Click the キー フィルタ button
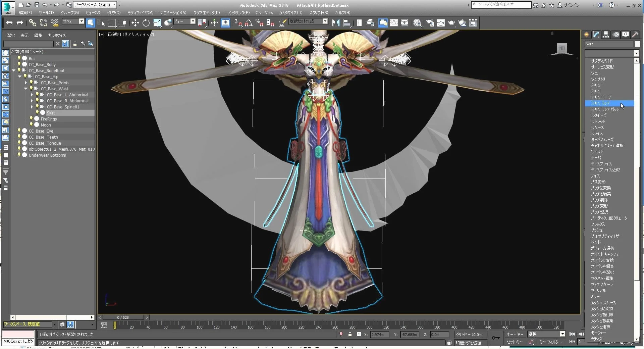Screen dimensions: 644x349 pyautogui.click(x=550, y=342)
